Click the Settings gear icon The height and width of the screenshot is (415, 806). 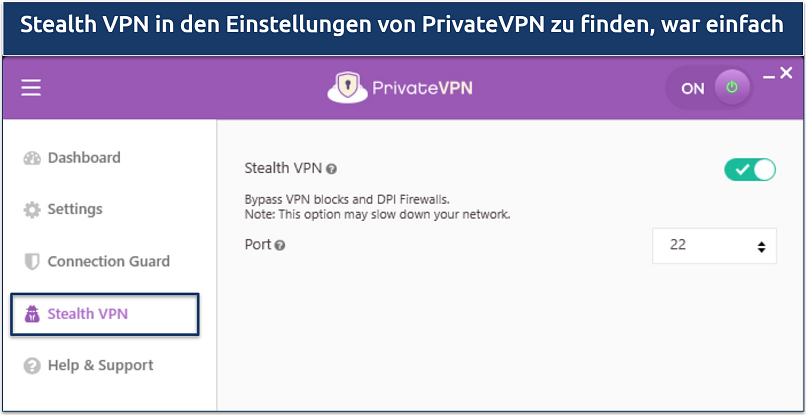31,210
